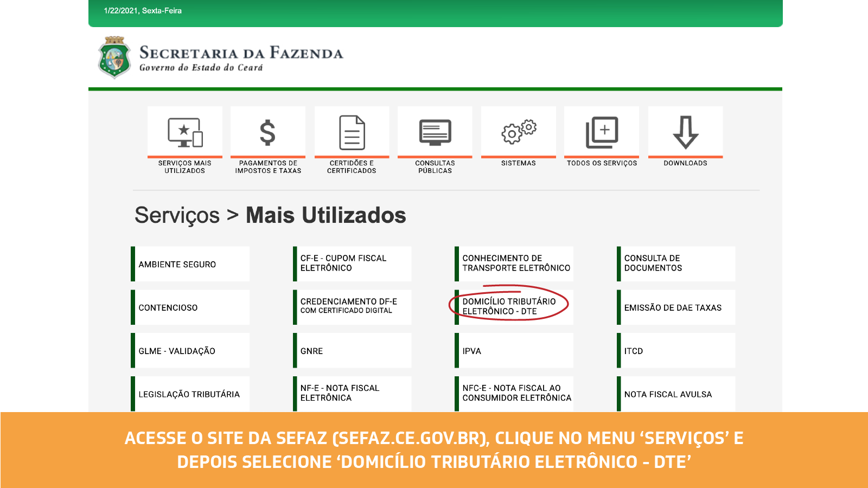The image size is (868, 488).
Task: Select the Todos os Serviços label
Action: click(x=602, y=163)
